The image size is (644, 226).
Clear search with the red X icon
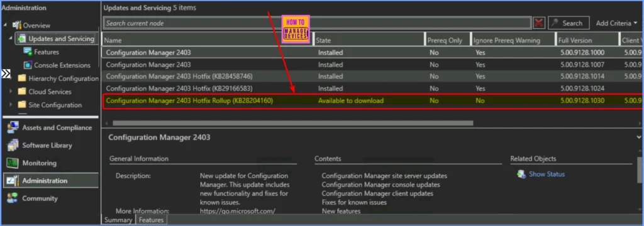tap(539, 23)
